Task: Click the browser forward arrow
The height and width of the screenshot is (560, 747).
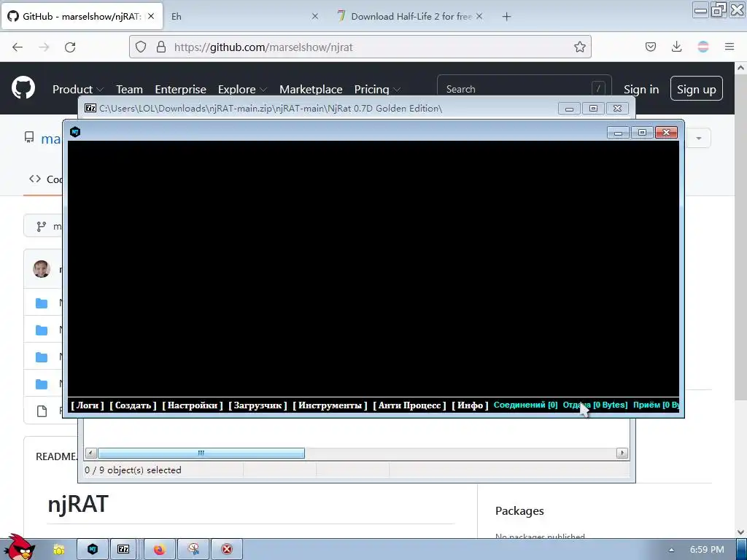Action: [44, 47]
